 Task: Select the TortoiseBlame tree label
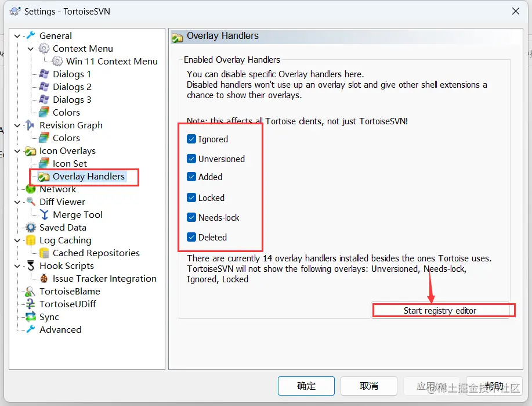(x=70, y=292)
